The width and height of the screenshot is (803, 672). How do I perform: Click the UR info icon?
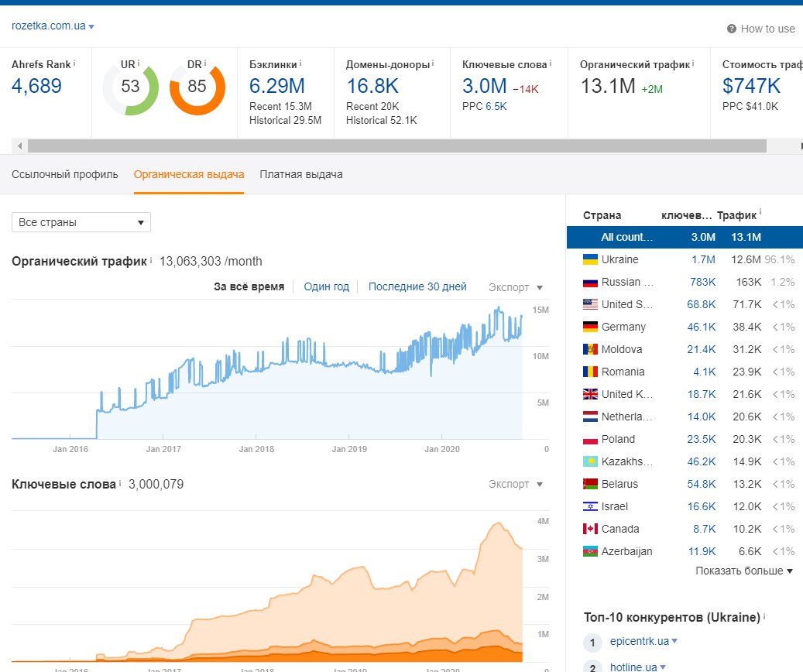click(x=139, y=63)
